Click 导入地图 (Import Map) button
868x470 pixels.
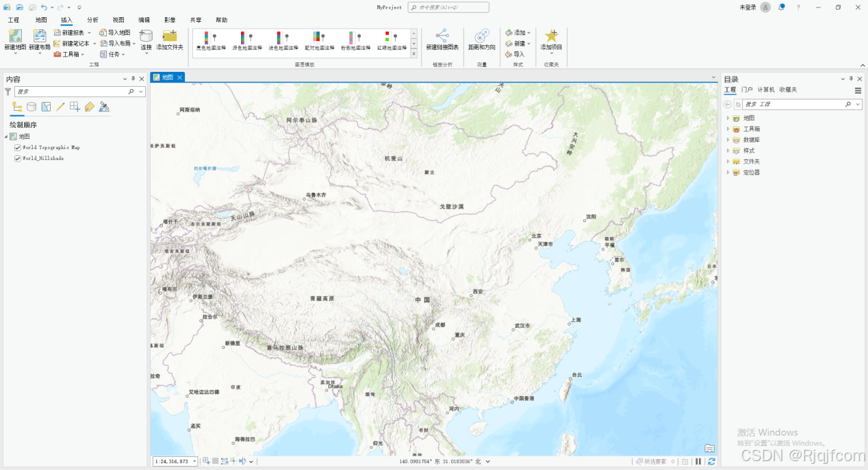(x=114, y=32)
